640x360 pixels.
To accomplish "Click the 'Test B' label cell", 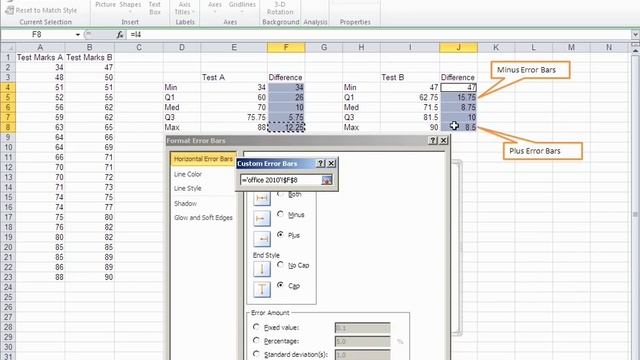I will click(410, 78).
